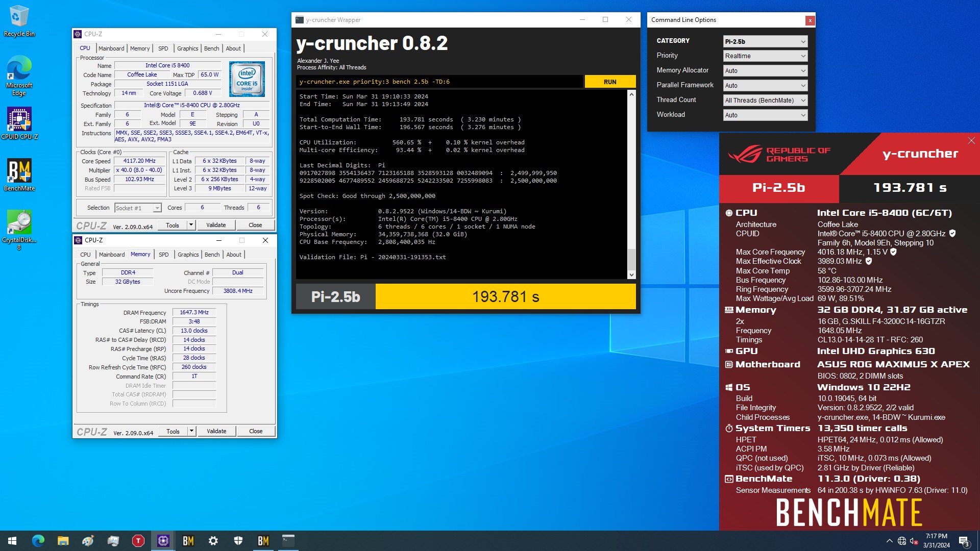Click Close button in the top CPU-Z window

[255, 225]
